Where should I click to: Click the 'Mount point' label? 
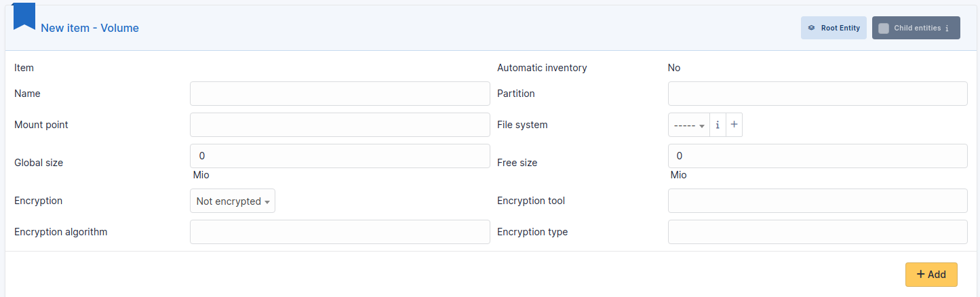tap(41, 125)
